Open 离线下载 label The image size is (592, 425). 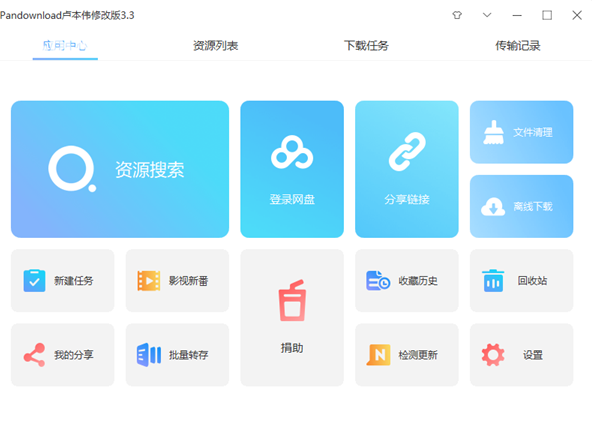pyautogui.click(x=533, y=206)
